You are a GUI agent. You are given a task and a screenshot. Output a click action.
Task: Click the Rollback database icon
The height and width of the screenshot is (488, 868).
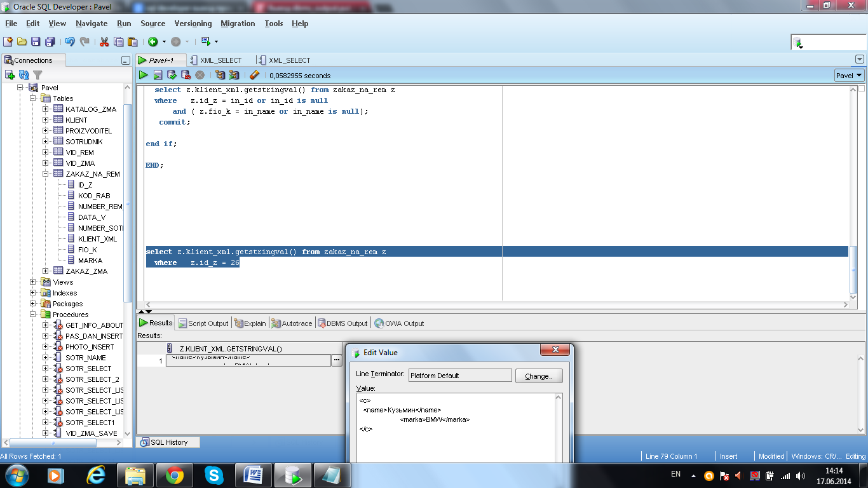tap(186, 75)
